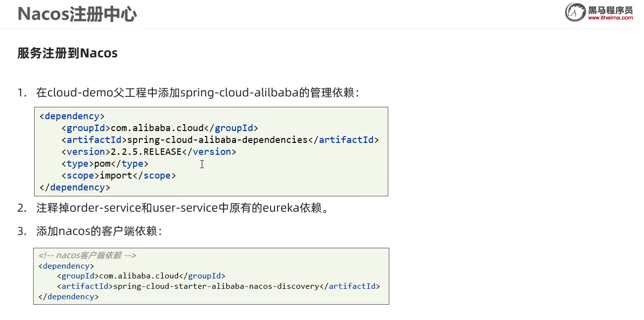
Task: Select the <scope>import</scope> line
Action: click(119, 176)
